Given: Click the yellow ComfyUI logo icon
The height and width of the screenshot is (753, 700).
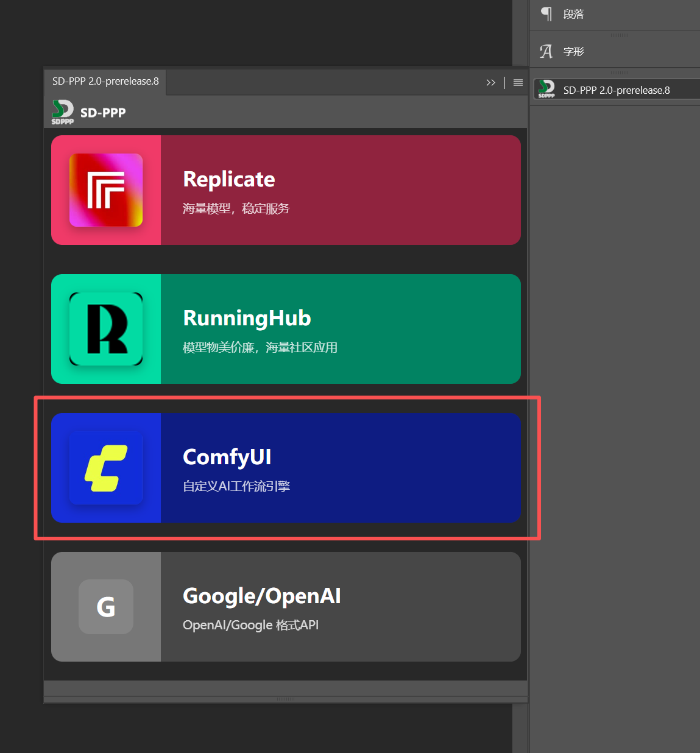Looking at the screenshot, I should 106,468.
